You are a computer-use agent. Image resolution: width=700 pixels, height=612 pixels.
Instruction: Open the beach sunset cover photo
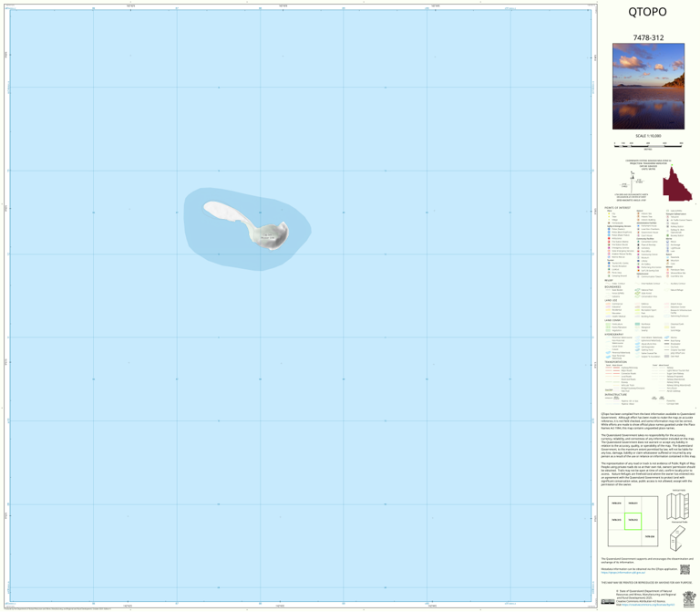coord(648,87)
